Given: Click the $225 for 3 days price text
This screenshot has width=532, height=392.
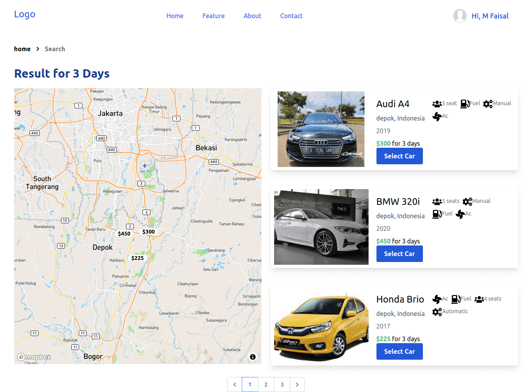Looking at the screenshot, I should (398, 339).
